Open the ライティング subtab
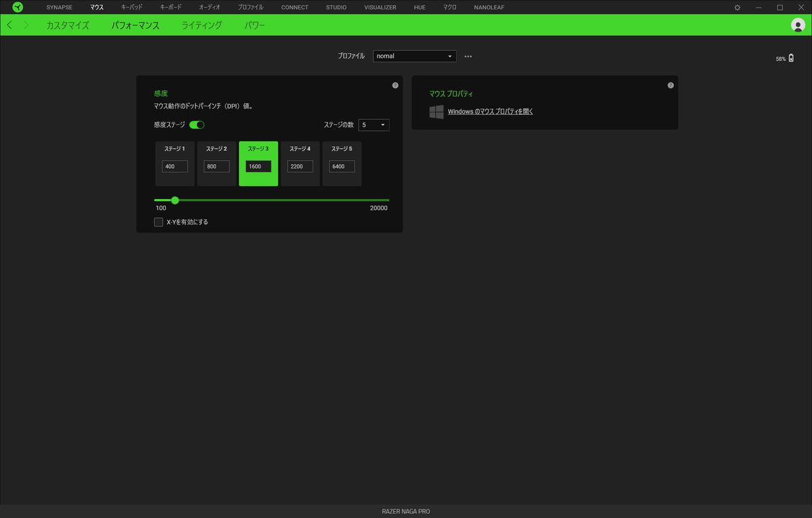The width and height of the screenshot is (812, 518). pos(202,25)
